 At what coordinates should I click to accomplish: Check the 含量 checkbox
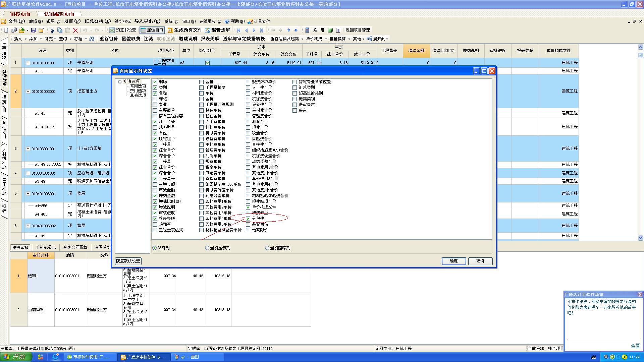(202, 82)
